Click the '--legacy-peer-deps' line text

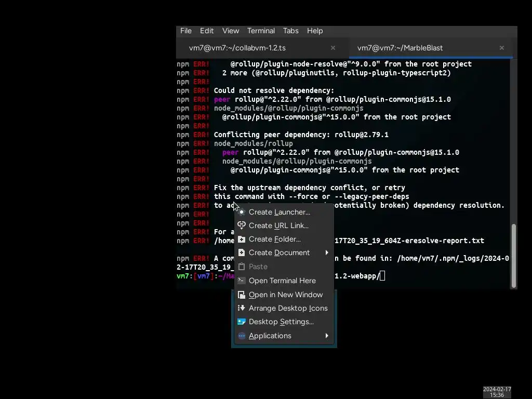pyautogui.click(x=312, y=196)
